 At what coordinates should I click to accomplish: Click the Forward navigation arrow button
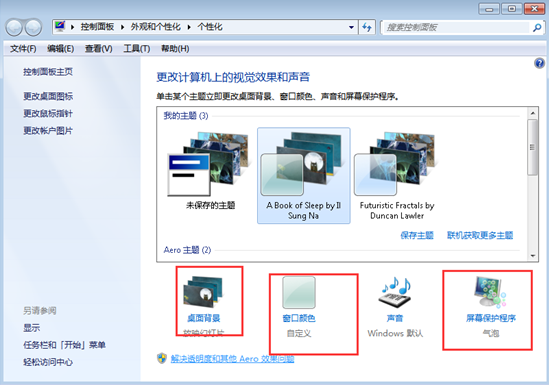click(34, 27)
